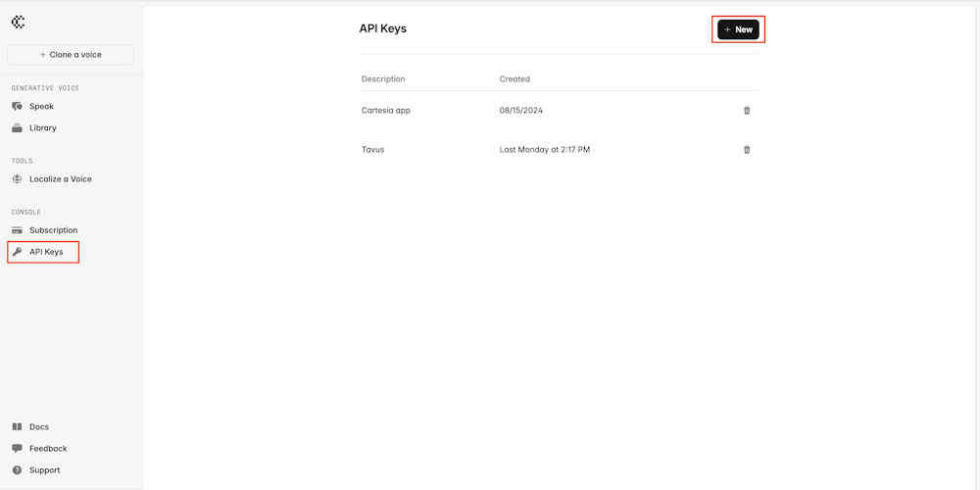Click the Tavus description cell

pyautogui.click(x=372, y=149)
